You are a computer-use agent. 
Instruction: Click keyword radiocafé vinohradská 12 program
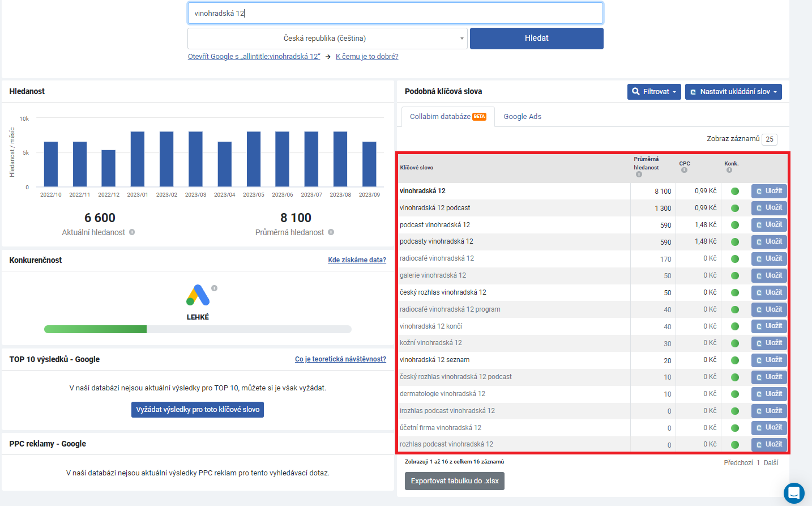450,309
